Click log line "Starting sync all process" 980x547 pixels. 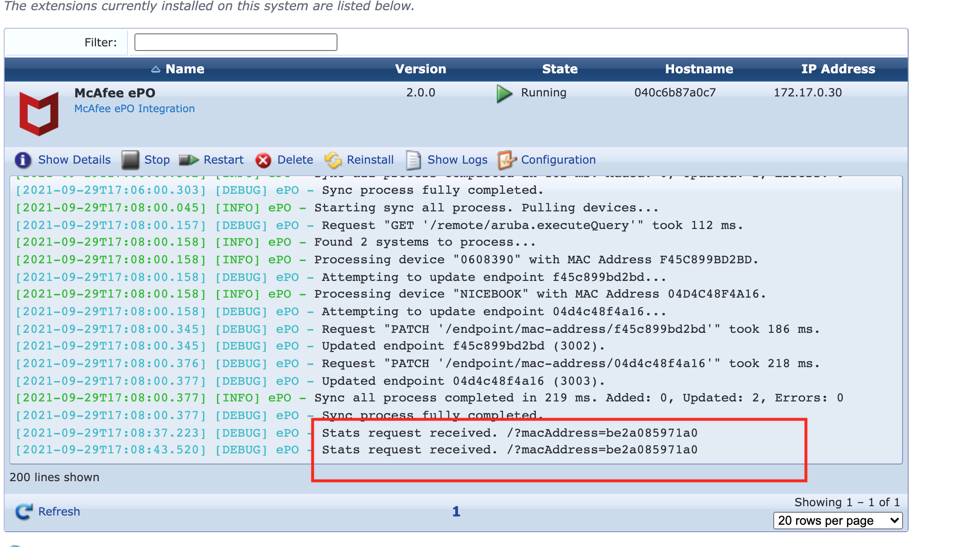click(337, 208)
